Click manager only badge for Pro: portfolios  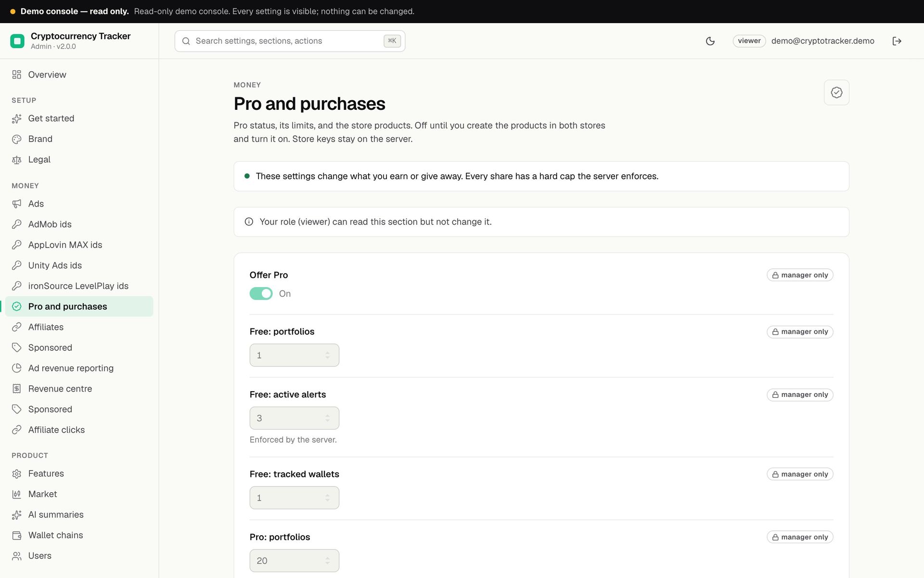pyautogui.click(x=800, y=537)
